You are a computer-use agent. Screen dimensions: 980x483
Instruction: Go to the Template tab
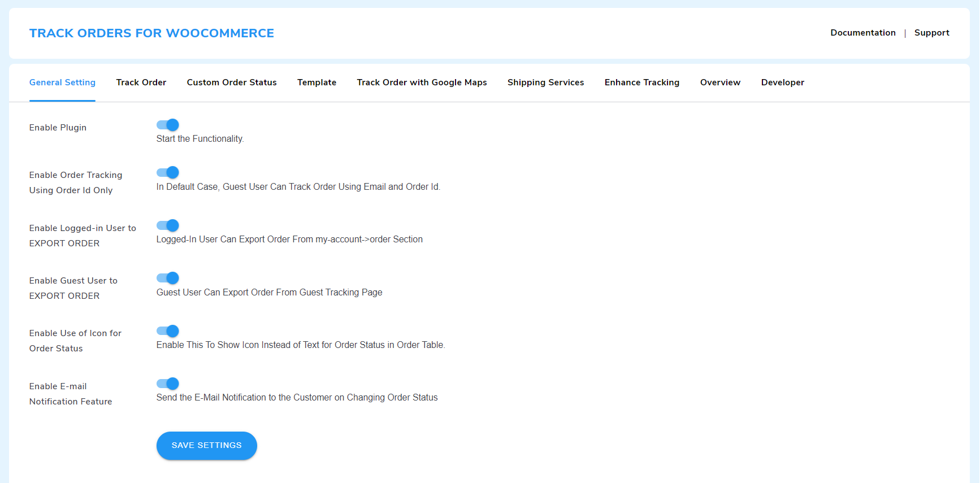(317, 82)
